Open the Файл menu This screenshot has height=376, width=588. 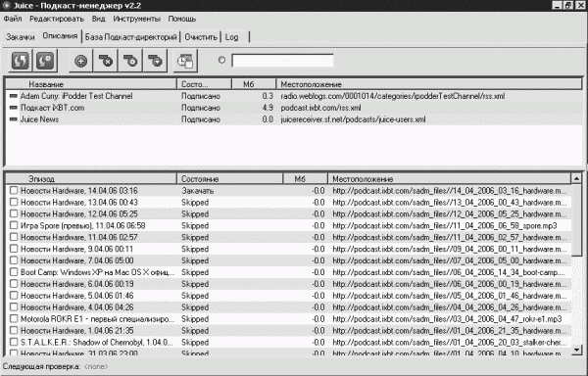click(13, 19)
